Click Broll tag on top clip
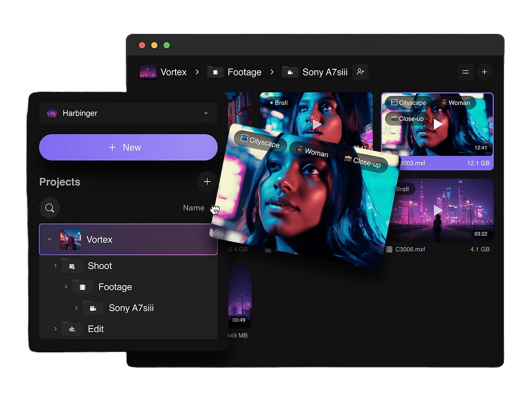532x394 pixels. coord(279,103)
